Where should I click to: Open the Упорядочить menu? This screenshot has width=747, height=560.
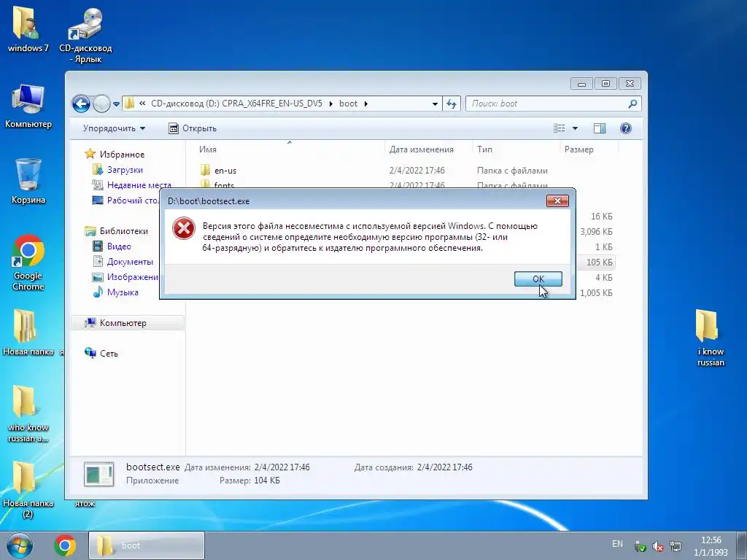(114, 128)
